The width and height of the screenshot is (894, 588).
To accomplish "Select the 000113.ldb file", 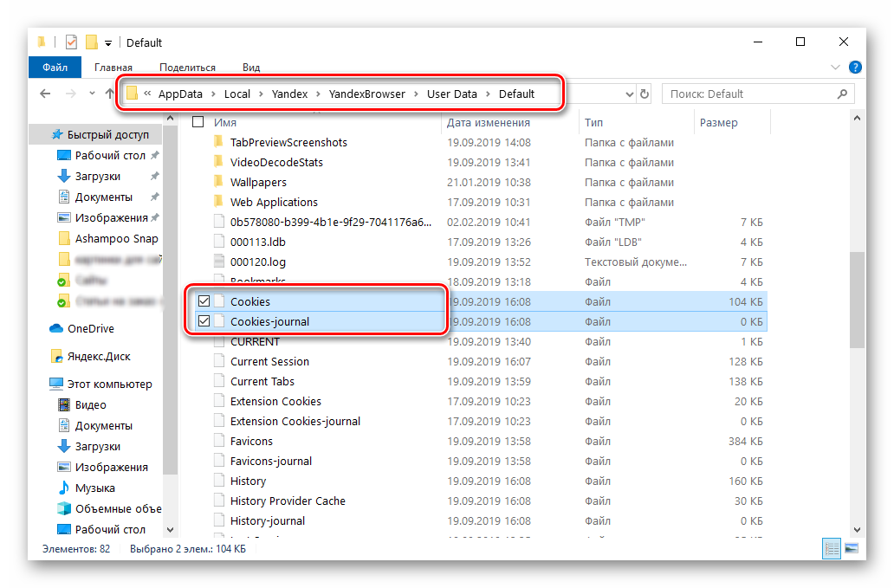I will (257, 242).
